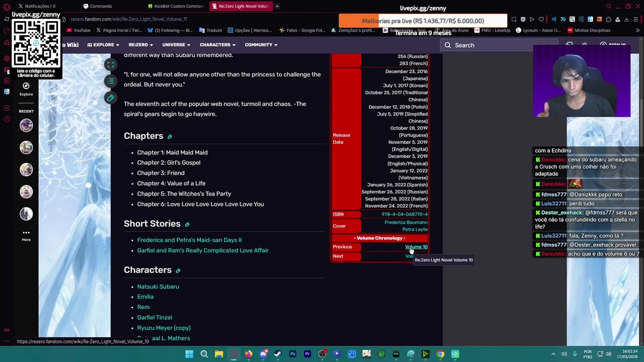Click the POR PTB2 language indicator
Screen dimensions: 644x362
pos(588,354)
